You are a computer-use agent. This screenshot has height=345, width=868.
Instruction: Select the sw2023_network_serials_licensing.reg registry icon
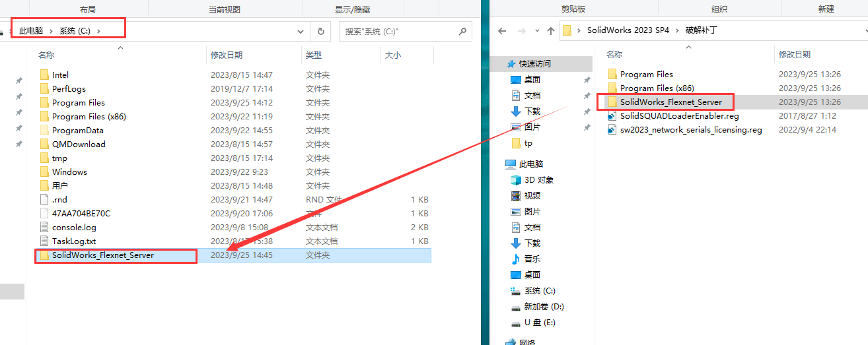(612, 129)
